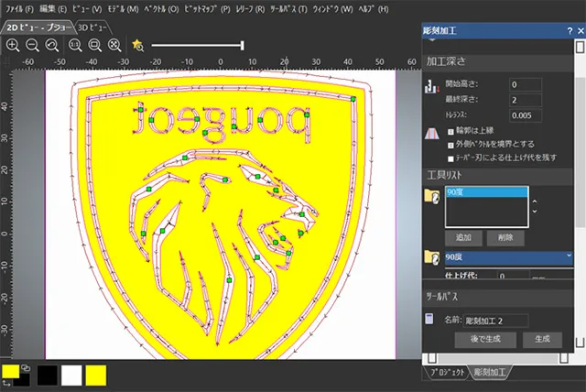Select the white color swatch in the palette
586x392 pixels.
(x=71, y=374)
